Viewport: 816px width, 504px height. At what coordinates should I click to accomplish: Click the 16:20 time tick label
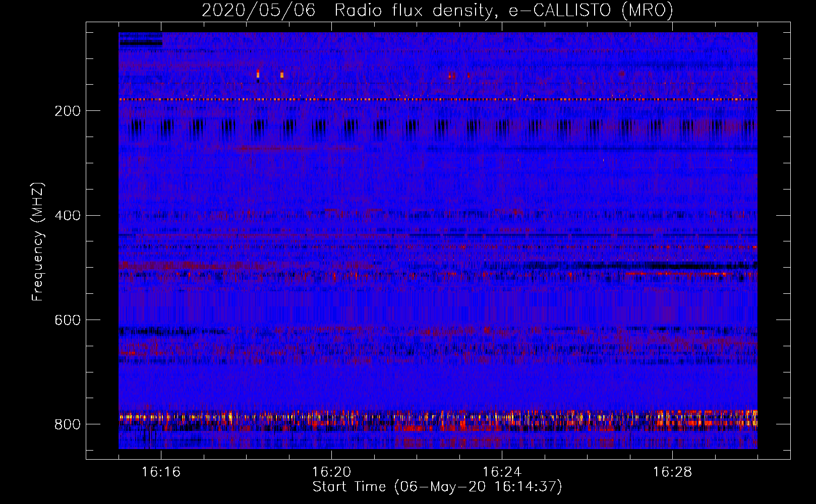pyautogui.click(x=331, y=472)
